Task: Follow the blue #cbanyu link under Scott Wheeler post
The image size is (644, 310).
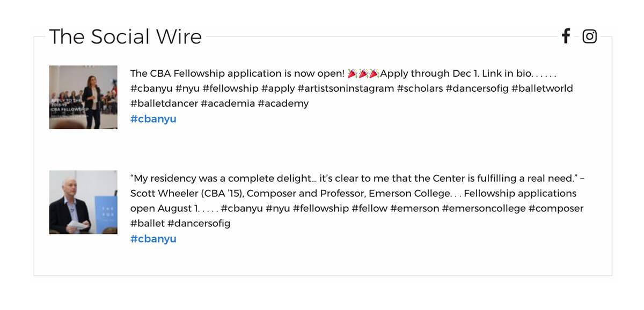Action: pos(153,239)
